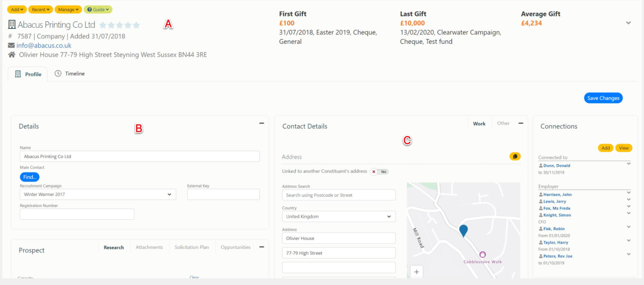Edit the Olivier House address line
644x285 pixels.
tap(339, 238)
